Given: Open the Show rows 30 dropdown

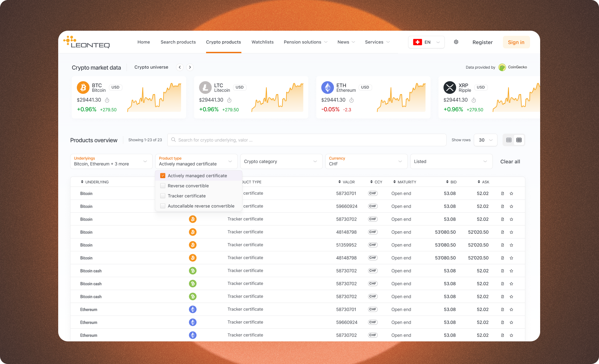Looking at the screenshot, I should click(485, 140).
